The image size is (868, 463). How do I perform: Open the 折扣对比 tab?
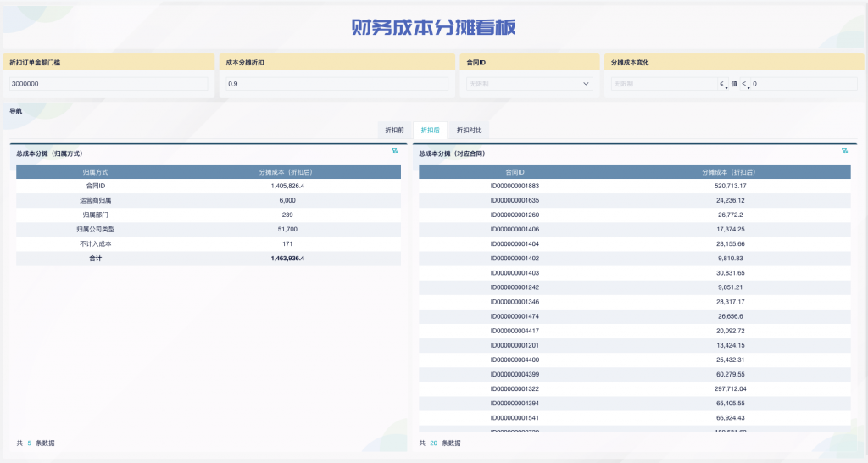(469, 131)
